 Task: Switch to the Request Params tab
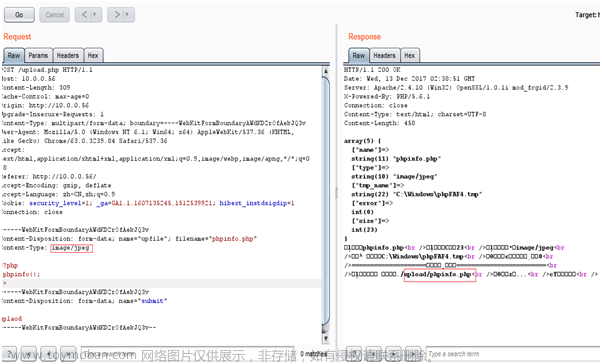tap(38, 56)
